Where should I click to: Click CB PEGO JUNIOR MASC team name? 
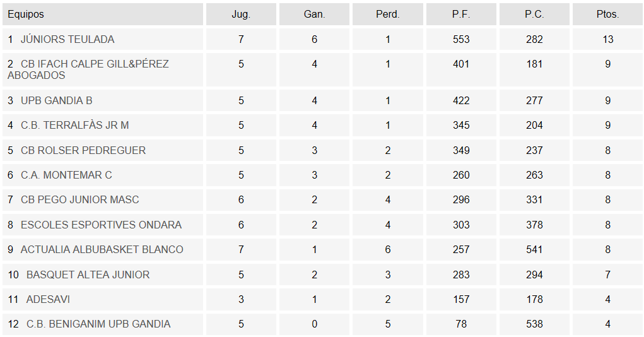click(x=80, y=199)
